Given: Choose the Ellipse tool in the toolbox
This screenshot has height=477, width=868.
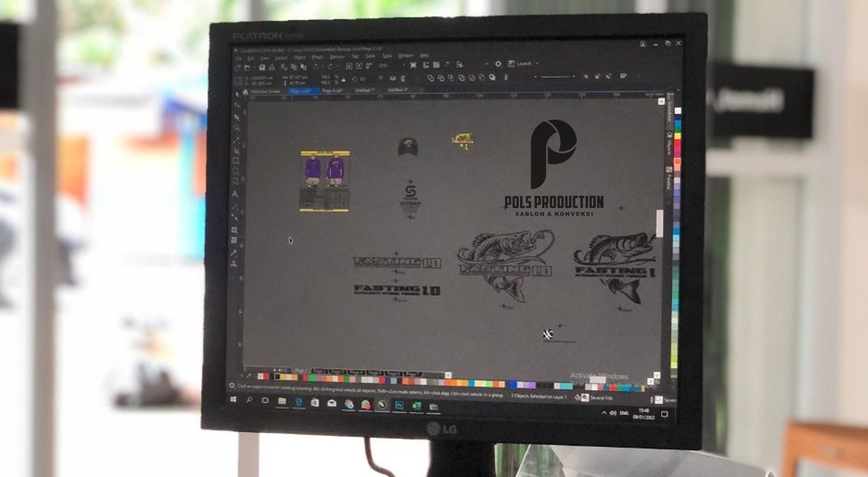Looking at the screenshot, I should pyautogui.click(x=236, y=170).
